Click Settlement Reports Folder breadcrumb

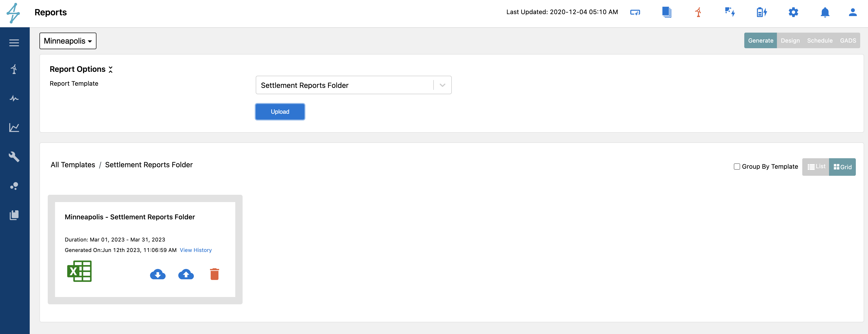click(x=149, y=165)
